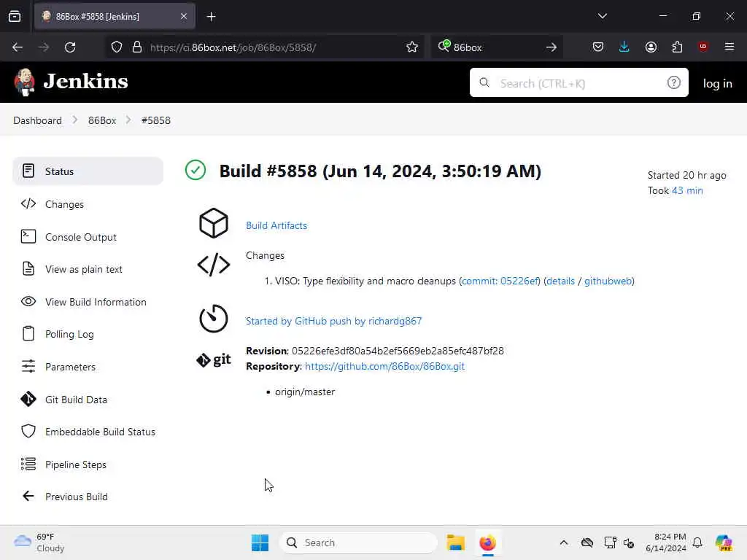Screen dimensions: 747x560
Task: Click the browser back arrow
Action: click(x=18, y=47)
